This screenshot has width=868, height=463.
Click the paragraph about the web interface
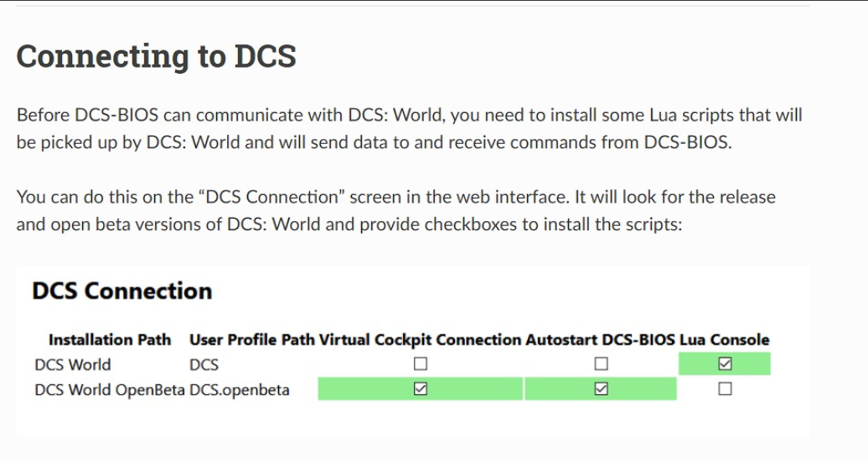click(x=395, y=210)
